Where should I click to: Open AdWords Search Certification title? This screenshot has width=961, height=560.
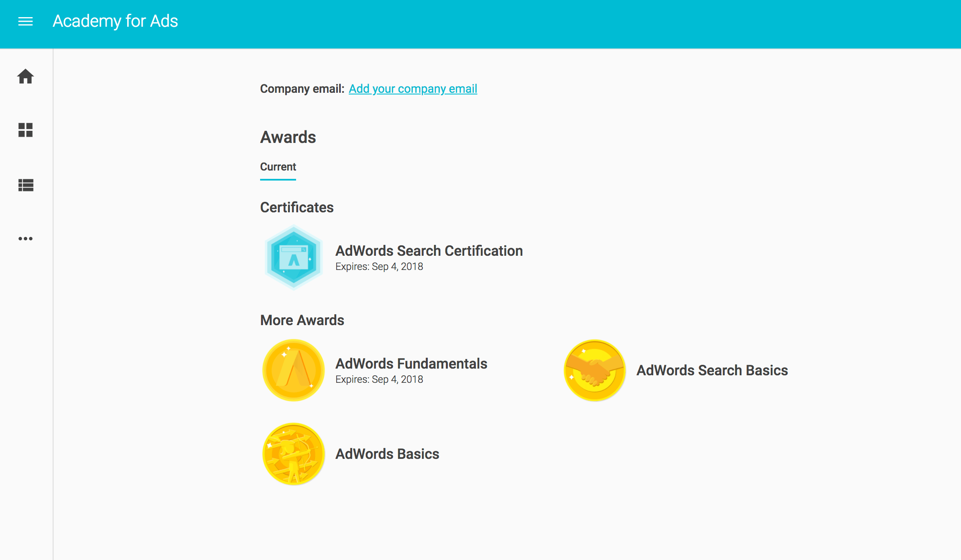pos(429,251)
